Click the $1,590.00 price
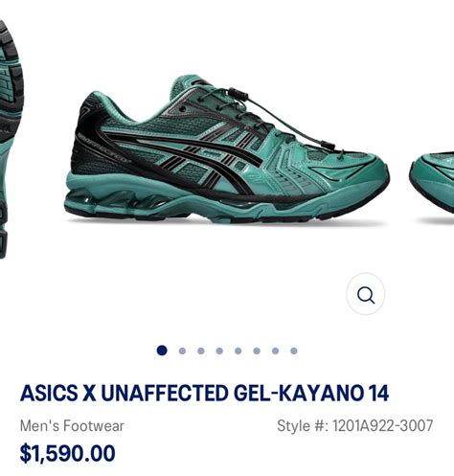Viewport: 454px width, 476px height. pyautogui.click(x=67, y=453)
